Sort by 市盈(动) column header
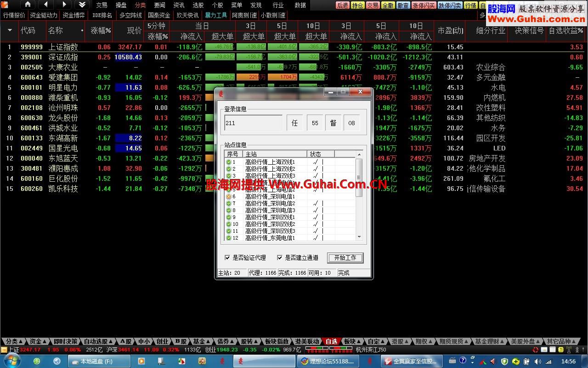Screen dimensions: 588x368 (450, 30)
